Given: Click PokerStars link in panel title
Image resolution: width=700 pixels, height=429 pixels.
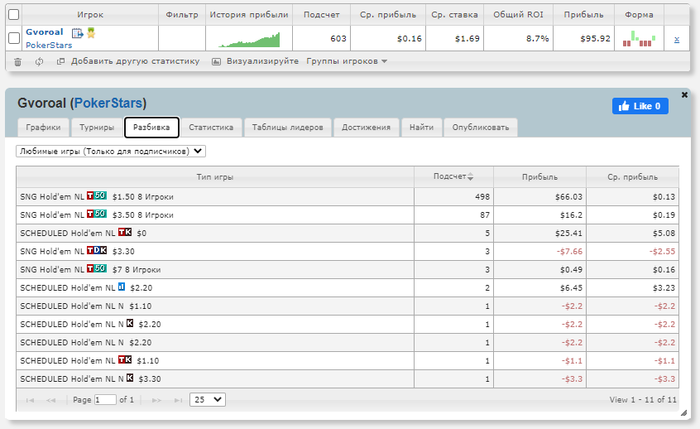Looking at the screenshot, I should pyautogui.click(x=108, y=103).
